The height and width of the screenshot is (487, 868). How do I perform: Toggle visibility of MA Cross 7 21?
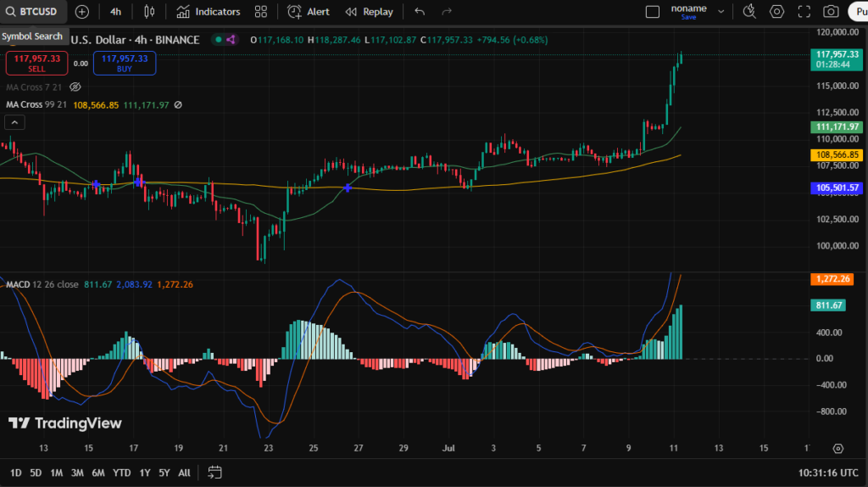pos(75,87)
